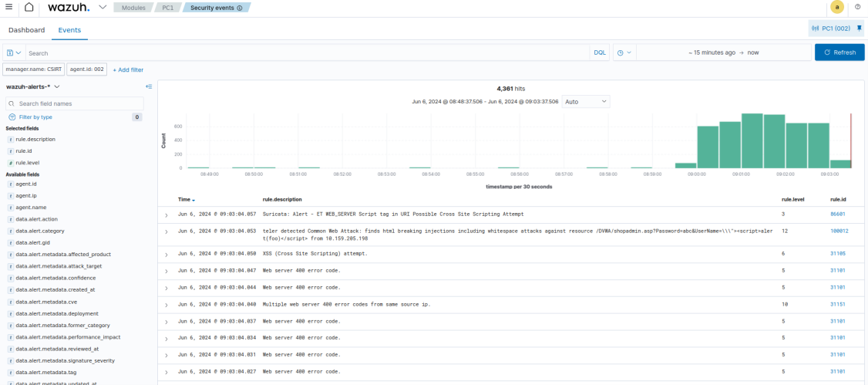Click the manager.name: CSIRT filter

[x=33, y=69]
